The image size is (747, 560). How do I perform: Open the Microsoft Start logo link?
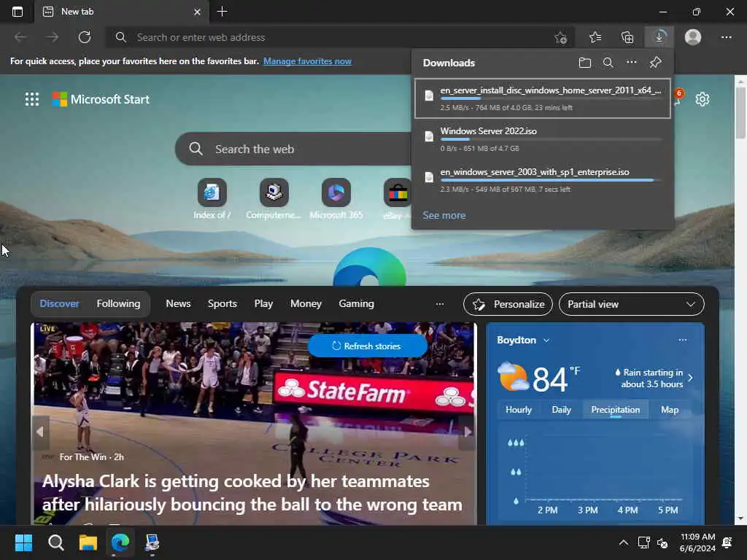(x=101, y=99)
